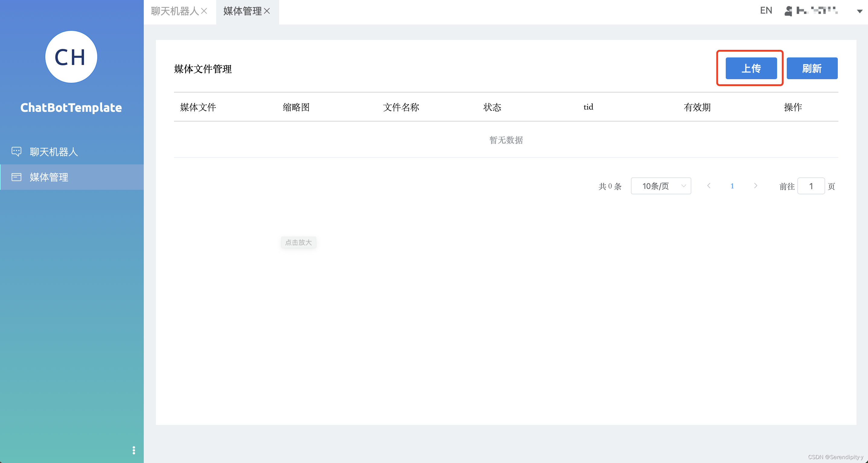Select 媒体管理 in the sidebar
868x463 pixels.
(72, 177)
